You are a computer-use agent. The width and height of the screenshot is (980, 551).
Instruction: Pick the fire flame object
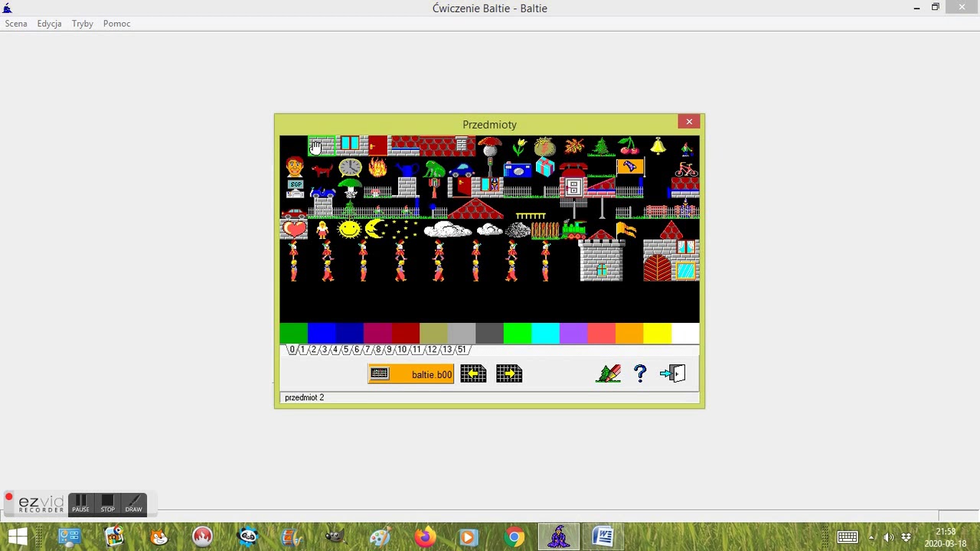coord(378,167)
